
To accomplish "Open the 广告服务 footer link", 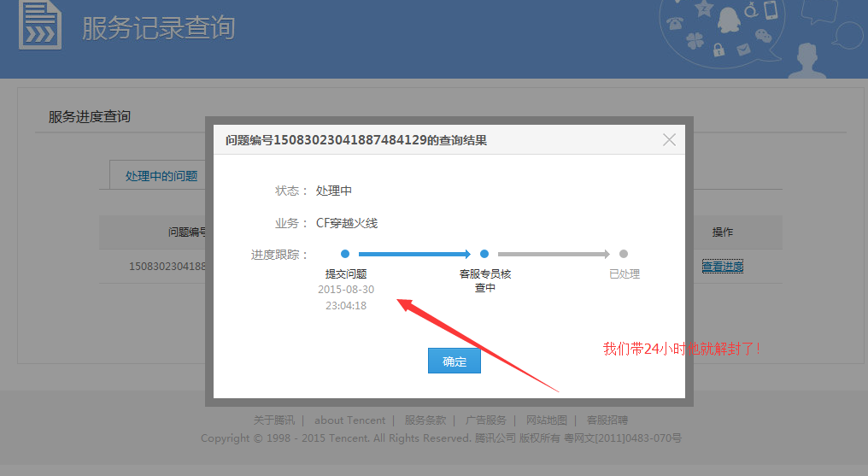I will 485,420.
